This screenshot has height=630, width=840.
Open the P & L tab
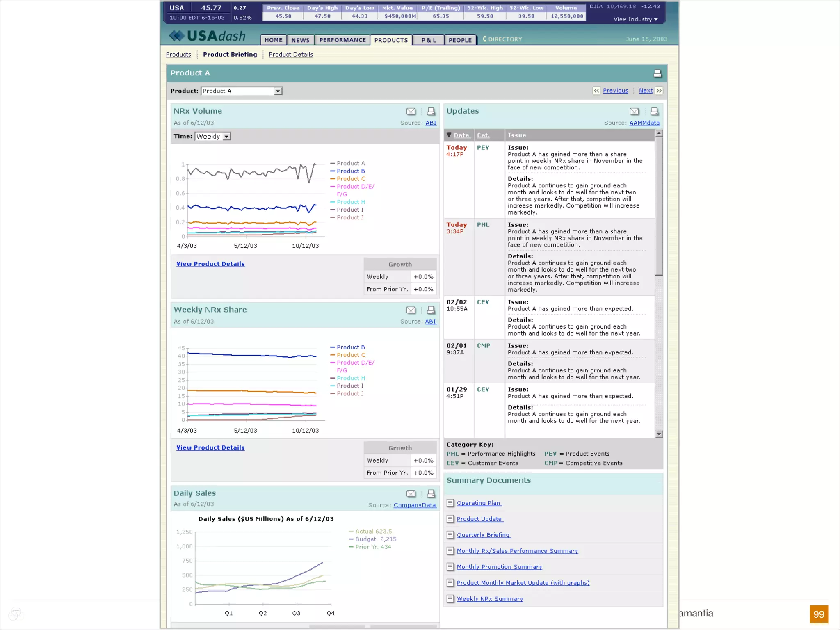(x=428, y=40)
